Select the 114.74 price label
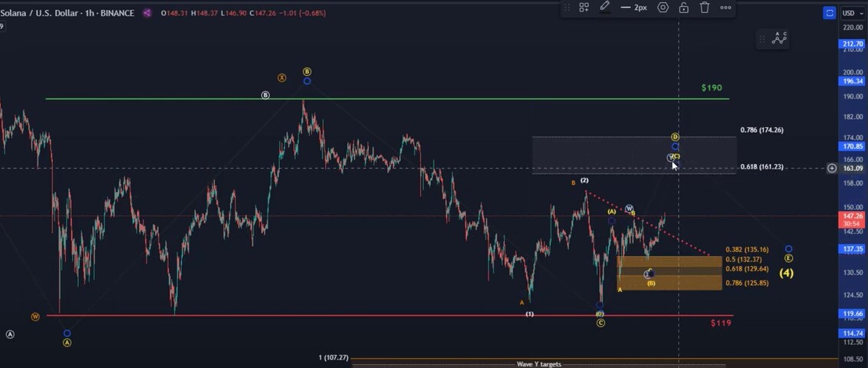The width and height of the screenshot is (868, 368). (852, 333)
